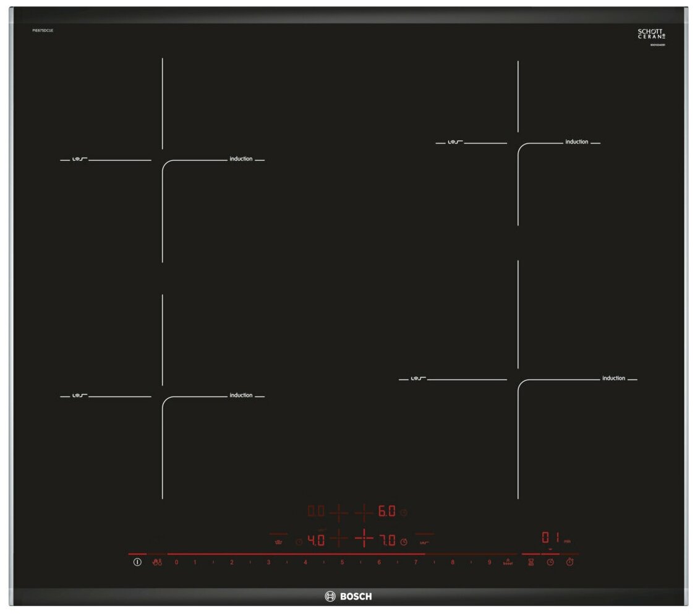Tap the dim clock icon left of the 4.0 display

point(299,542)
